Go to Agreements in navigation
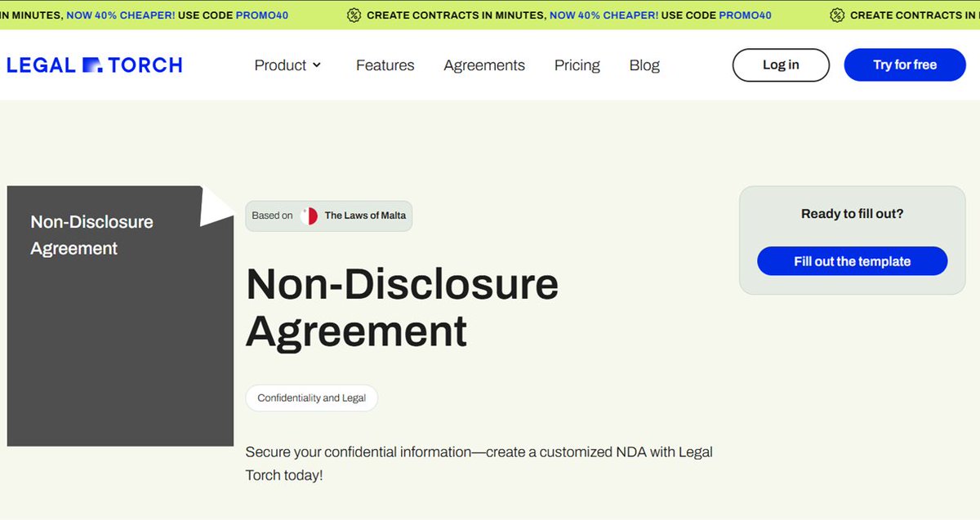The width and height of the screenshot is (980, 520). click(484, 65)
